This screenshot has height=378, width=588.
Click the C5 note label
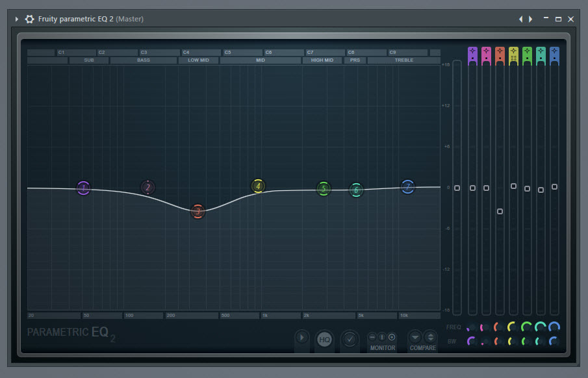pyautogui.click(x=228, y=53)
